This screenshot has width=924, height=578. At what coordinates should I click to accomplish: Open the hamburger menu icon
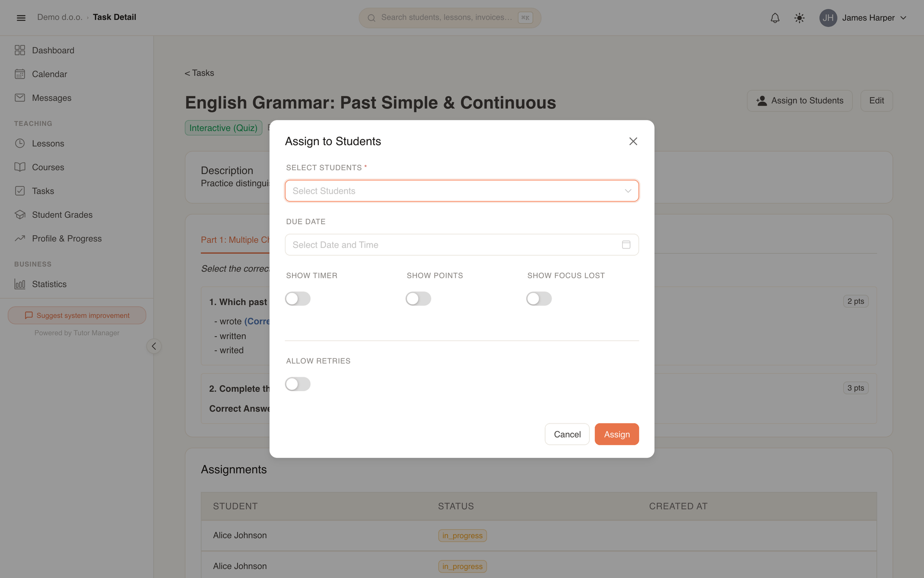click(x=21, y=18)
